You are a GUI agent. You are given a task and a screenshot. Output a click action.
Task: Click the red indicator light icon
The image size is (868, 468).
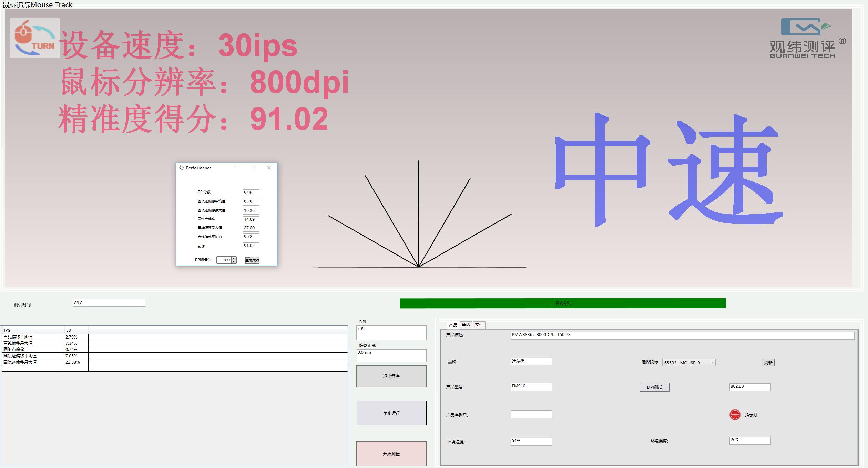click(735, 415)
